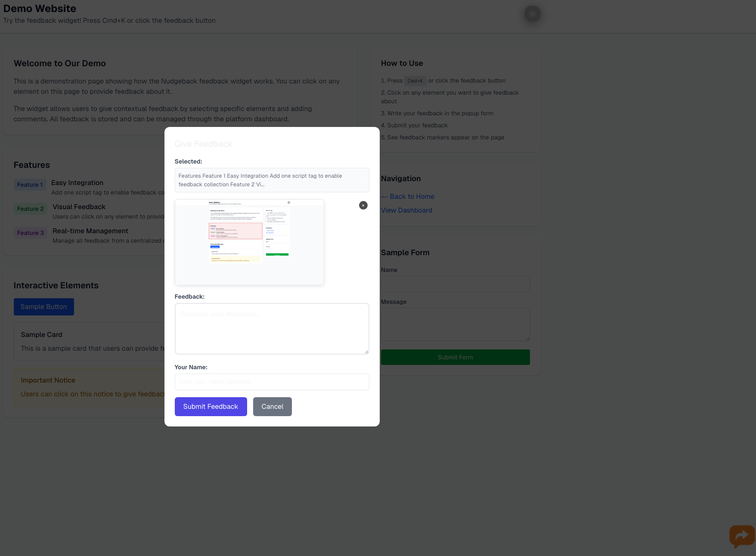Screen dimensions: 756x556
Task: Open View Dashboard
Action: coord(406,210)
